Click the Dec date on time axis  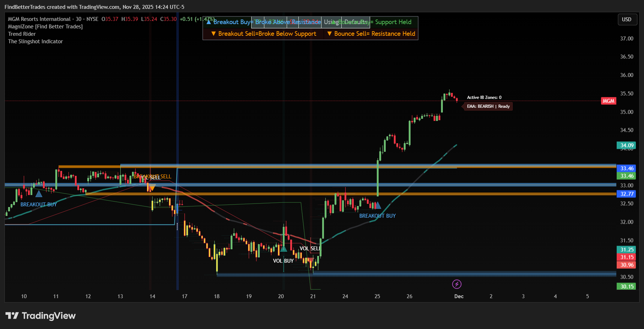[x=458, y=296]
